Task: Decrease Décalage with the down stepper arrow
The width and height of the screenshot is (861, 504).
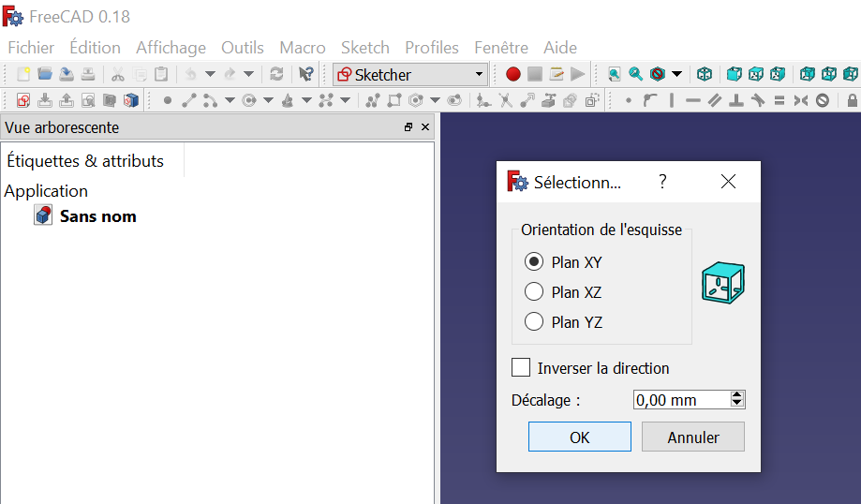Action: [x=737, y=404]
